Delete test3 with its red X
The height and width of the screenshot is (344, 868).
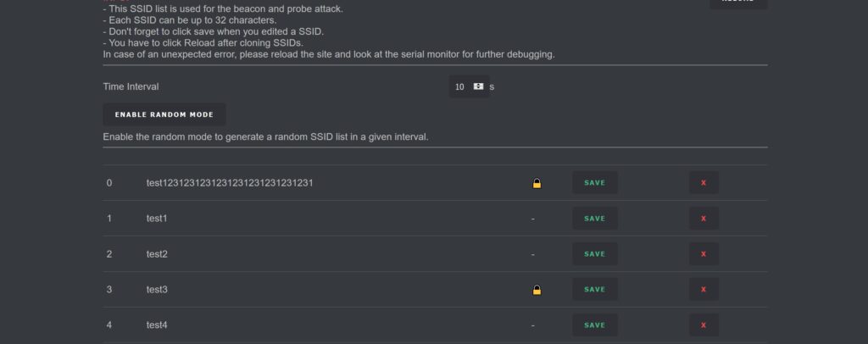704,289
